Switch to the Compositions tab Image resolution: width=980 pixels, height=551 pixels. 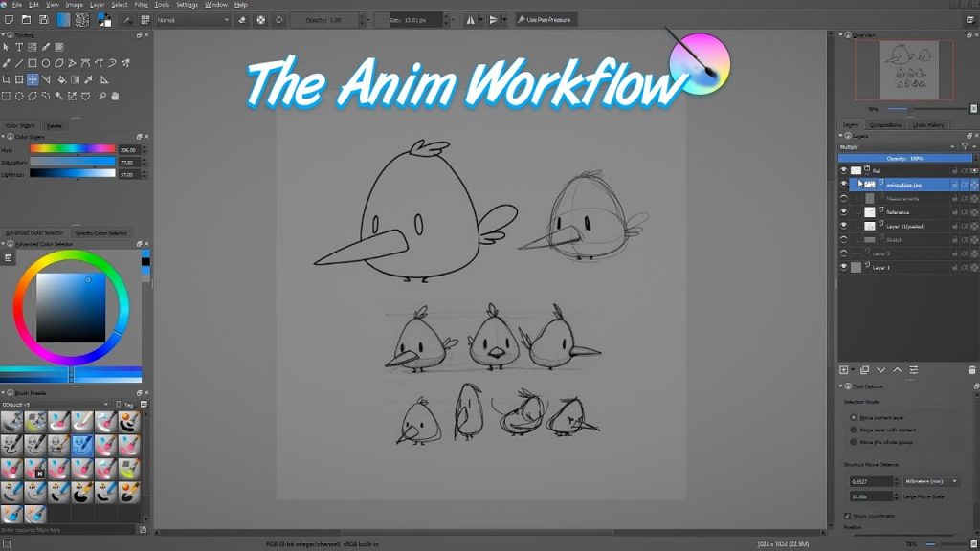pyautogui.click(x=885, y=123)
